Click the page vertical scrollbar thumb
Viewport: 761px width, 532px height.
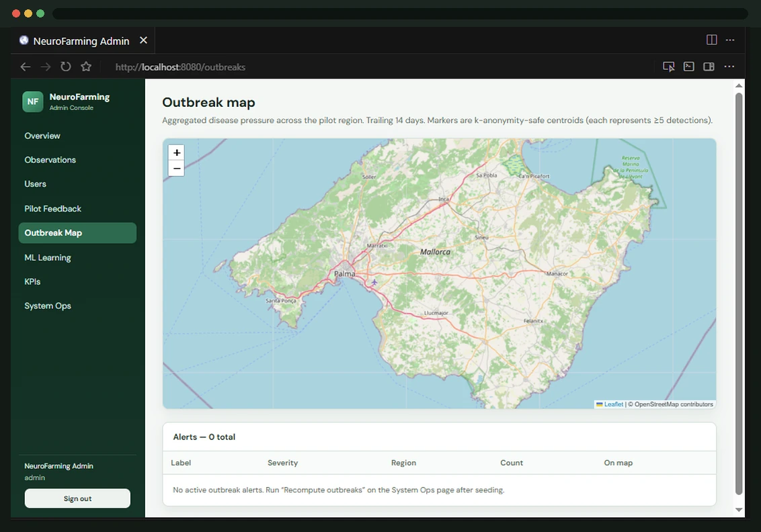tap(739, 294)
